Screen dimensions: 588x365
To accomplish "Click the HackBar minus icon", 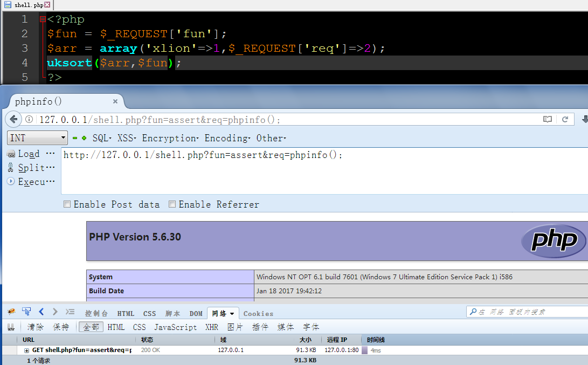I will [75, 138].
